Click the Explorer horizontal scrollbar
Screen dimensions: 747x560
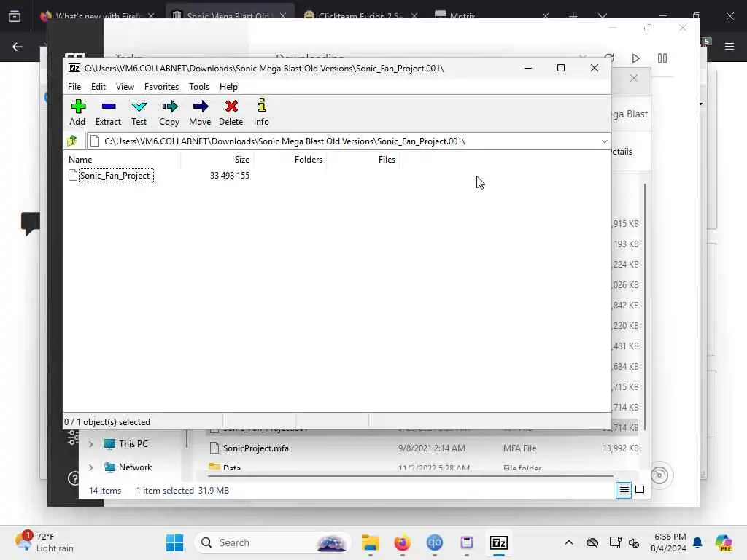pos(410,475)
